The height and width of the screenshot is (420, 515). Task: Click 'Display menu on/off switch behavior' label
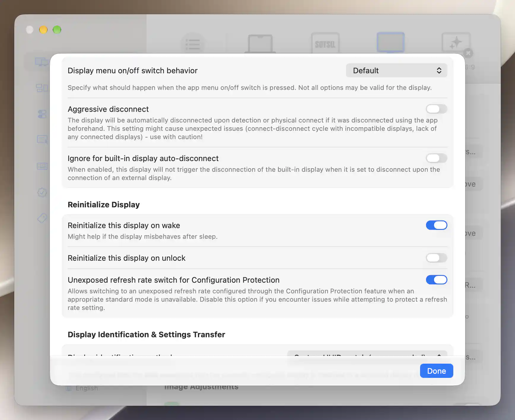pyautogui.click(x=132, y=71)
